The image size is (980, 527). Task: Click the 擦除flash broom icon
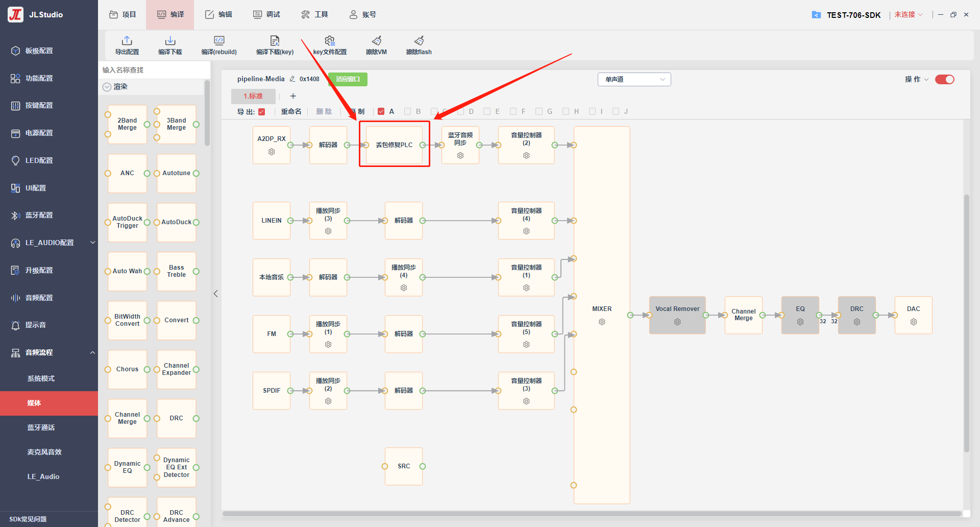click(x=419, y=40)
